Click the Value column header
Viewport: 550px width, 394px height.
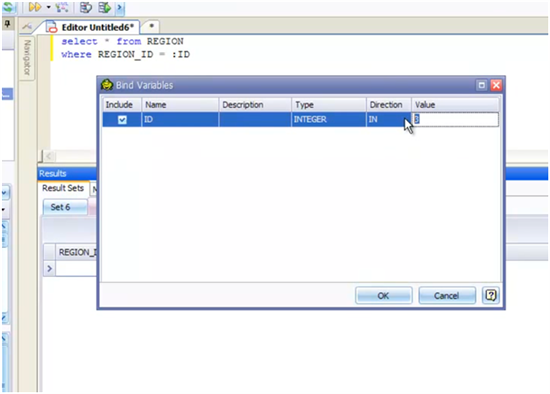click(455, 105)
